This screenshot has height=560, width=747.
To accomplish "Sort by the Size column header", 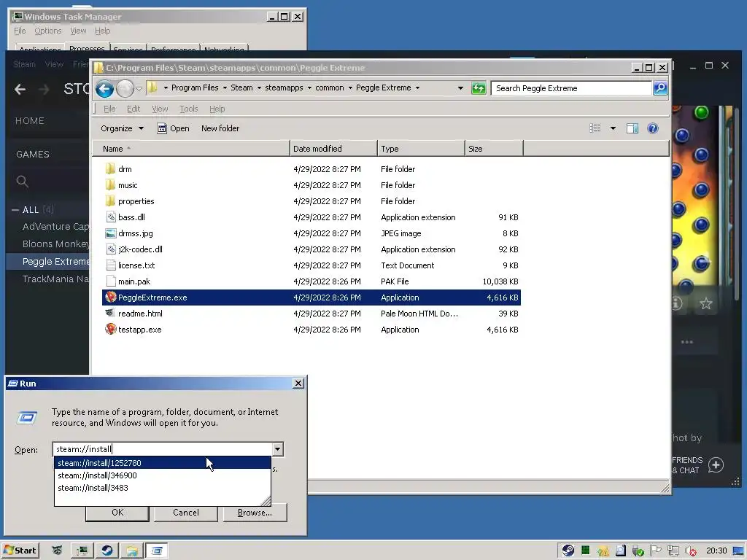I will click(x=494, y=149).
